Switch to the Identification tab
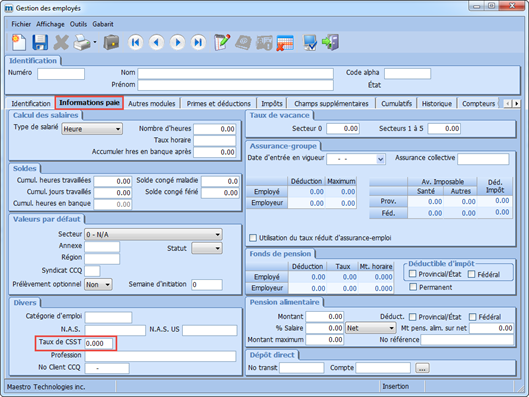The image size is (529, 397). [31, 104]
